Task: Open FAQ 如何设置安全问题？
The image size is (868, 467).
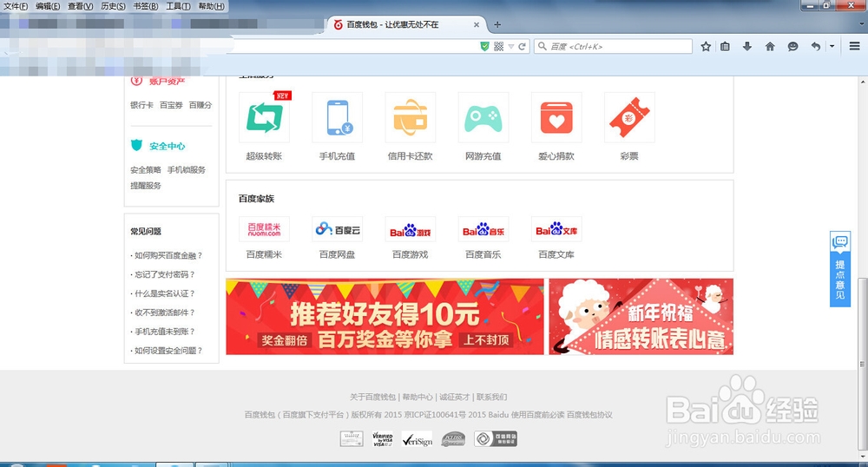Action: [x=167, y=351]
